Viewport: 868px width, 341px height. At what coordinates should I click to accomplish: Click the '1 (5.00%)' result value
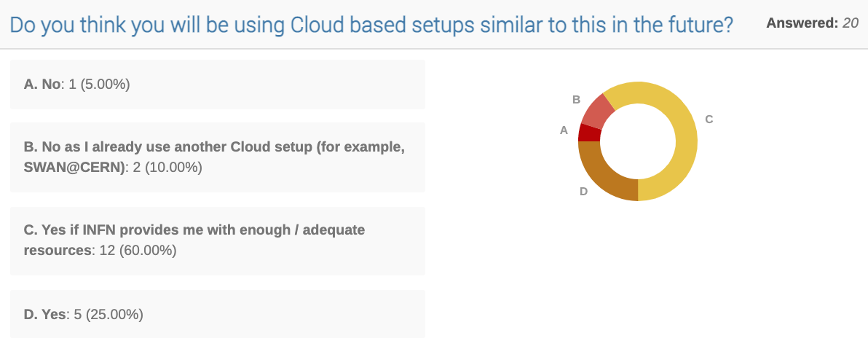click(x=99, y=85)
